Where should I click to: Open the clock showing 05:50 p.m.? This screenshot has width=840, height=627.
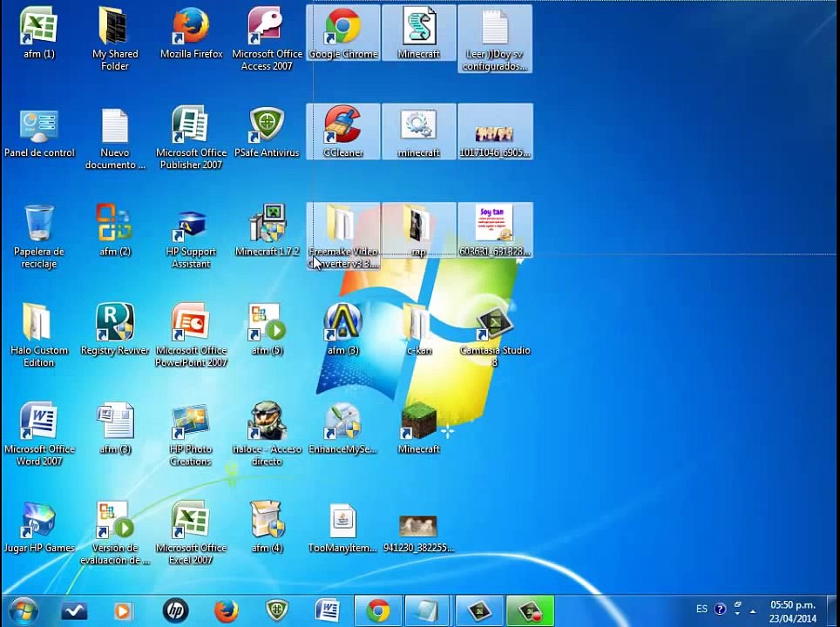[793, 611]
